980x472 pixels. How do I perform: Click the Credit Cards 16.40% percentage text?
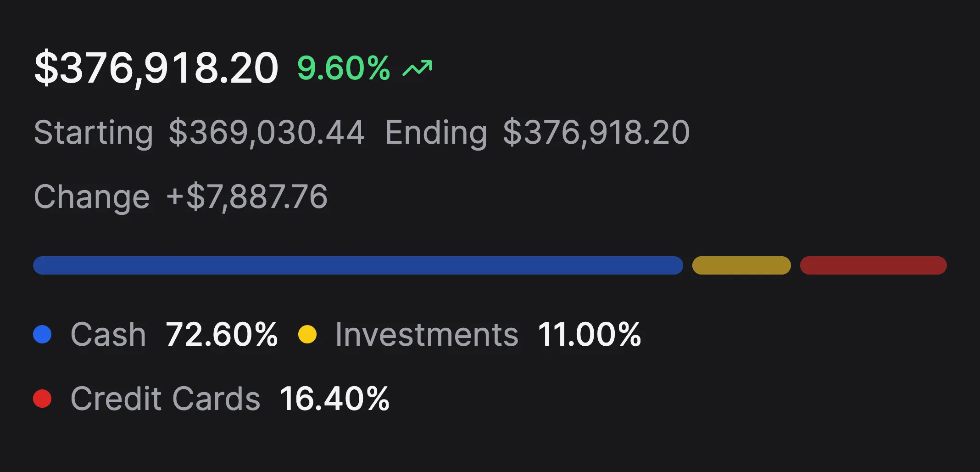[334, 399]
